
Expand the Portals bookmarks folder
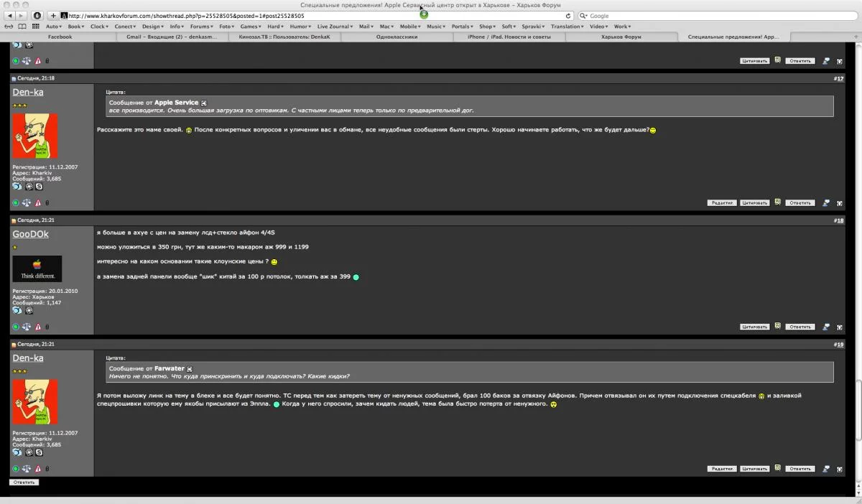[x=462, y=27]
